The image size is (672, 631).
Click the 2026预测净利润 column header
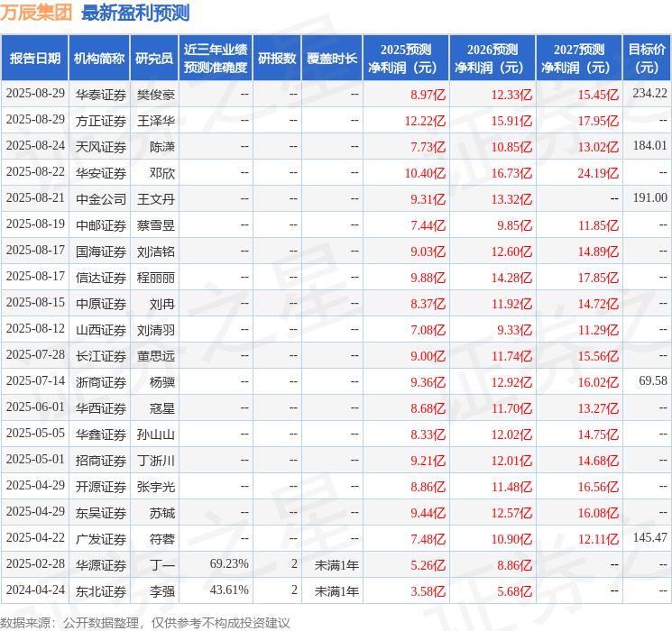point(492,59)
